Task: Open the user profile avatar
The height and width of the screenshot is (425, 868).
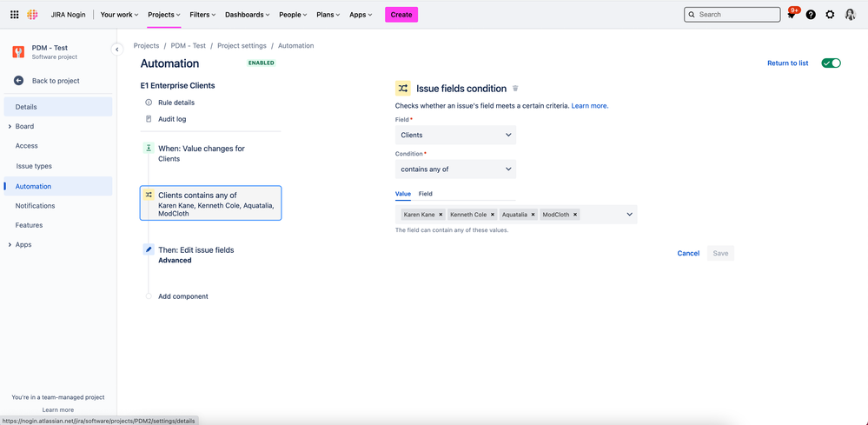Action: (851, 15)
